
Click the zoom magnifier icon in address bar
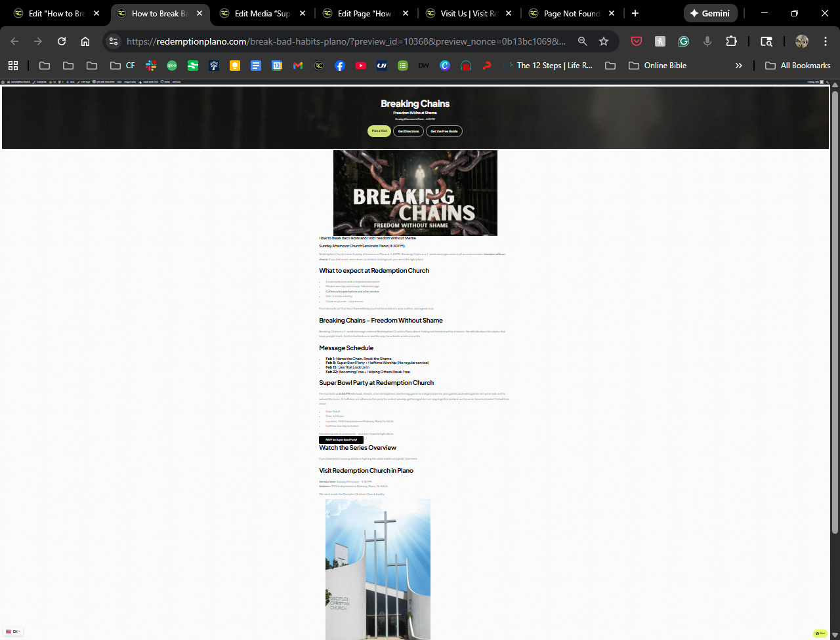[582, 41]
